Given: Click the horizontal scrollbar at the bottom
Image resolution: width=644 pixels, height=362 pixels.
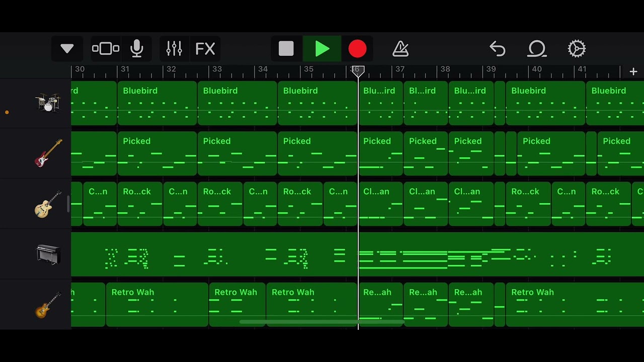Looking at the screenshot, I should [322, 322].
